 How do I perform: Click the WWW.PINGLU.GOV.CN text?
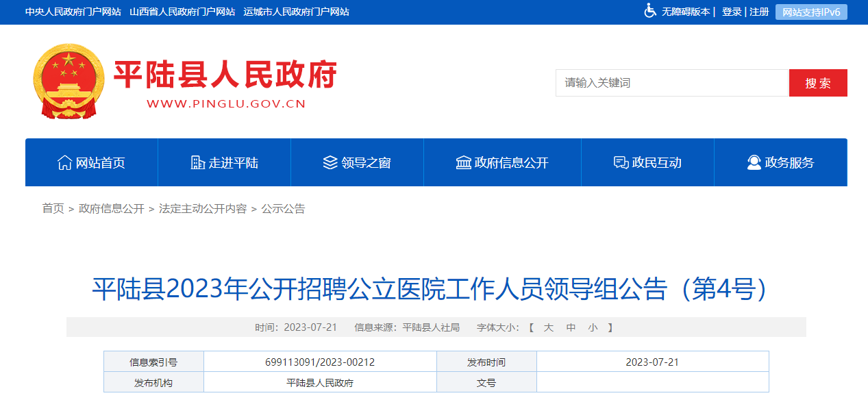click(x=226, y=104)
